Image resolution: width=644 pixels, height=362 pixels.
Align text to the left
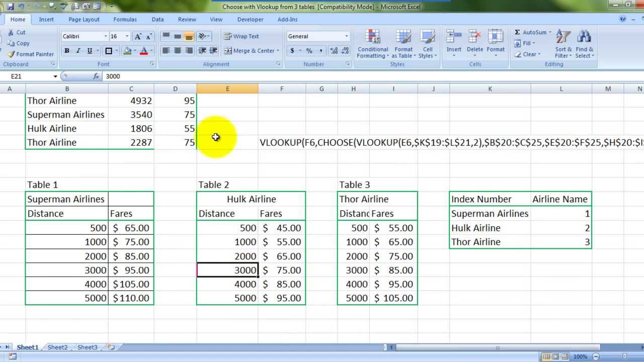point(166,51)
